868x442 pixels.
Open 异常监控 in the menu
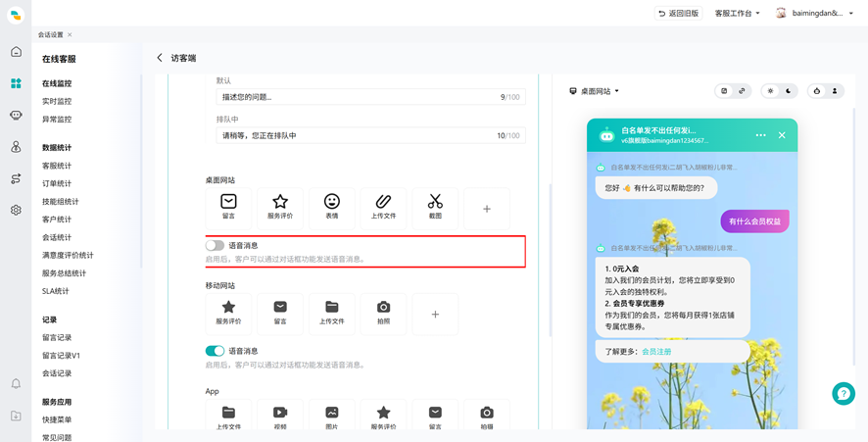point(57,120)
